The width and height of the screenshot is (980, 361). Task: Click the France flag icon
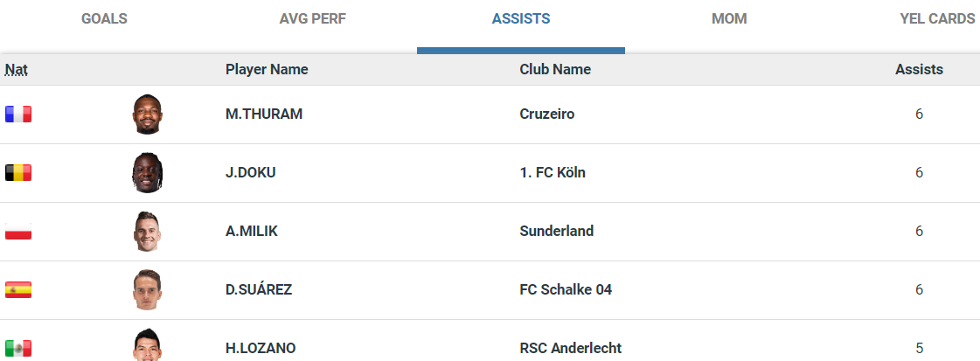[x=18, y=115]
